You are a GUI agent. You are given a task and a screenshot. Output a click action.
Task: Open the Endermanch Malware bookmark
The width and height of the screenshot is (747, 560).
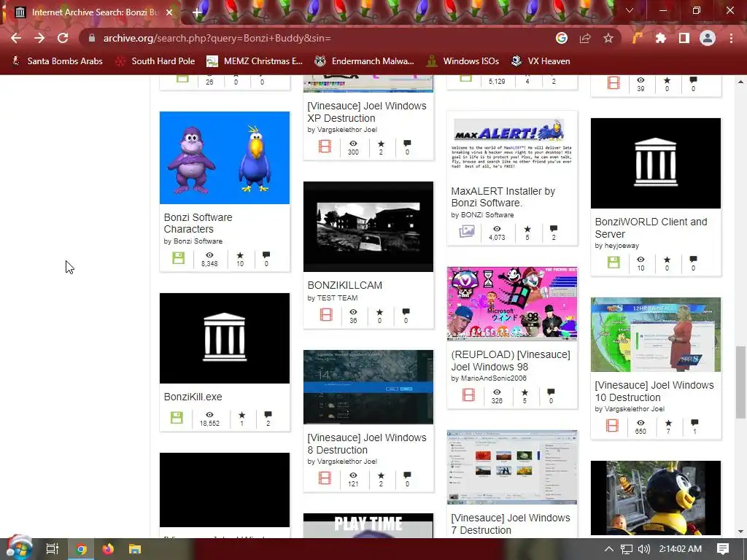coord(365,61)
